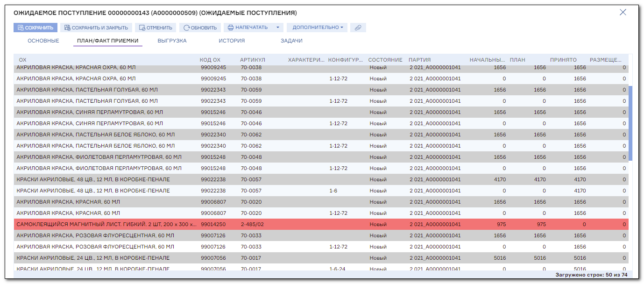This screenshot has height=284, width=644.
Task: Click the Партия value in the red row
Action: pyautogui.click(x=435, y=224)
